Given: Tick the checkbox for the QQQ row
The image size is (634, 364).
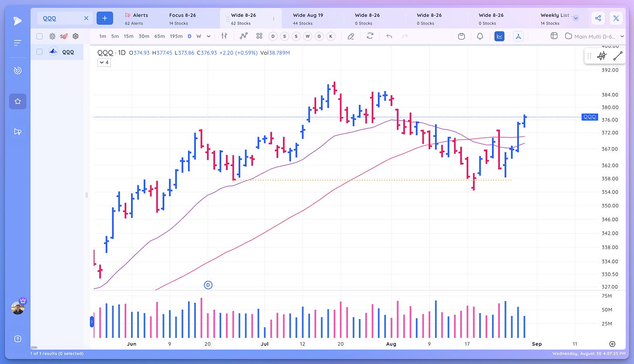Looking at the screenshot, I should [40, 52].
